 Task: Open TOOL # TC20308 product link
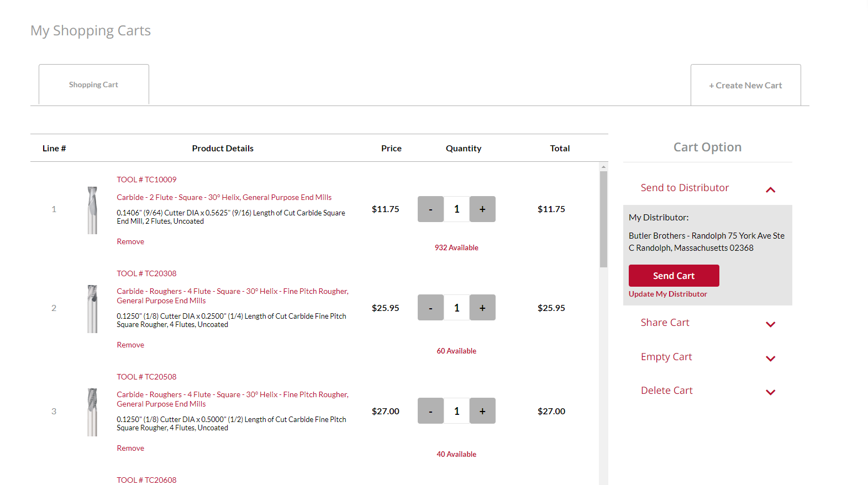(x=146, y=273)
